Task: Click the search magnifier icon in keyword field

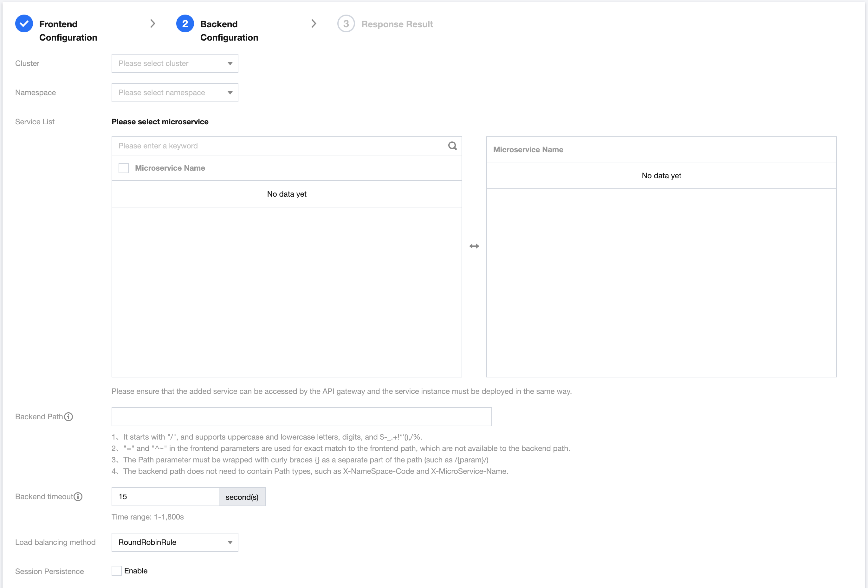Action: coord(452,146)
